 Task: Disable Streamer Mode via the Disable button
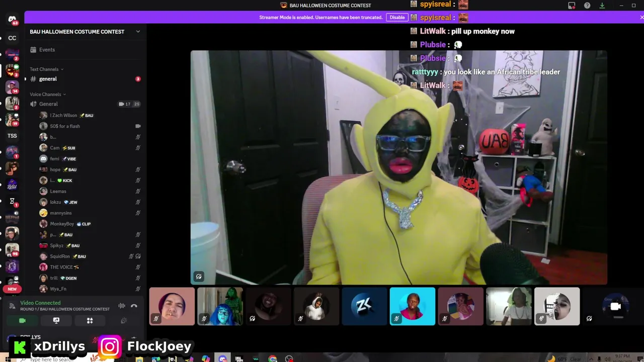pos(397,17)
